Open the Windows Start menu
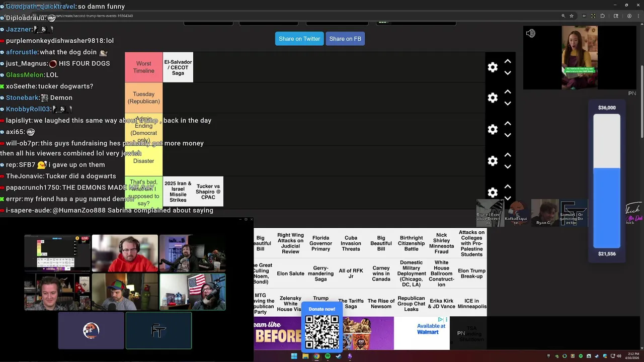This screenshot has height=362, width=644. point(294,356)
